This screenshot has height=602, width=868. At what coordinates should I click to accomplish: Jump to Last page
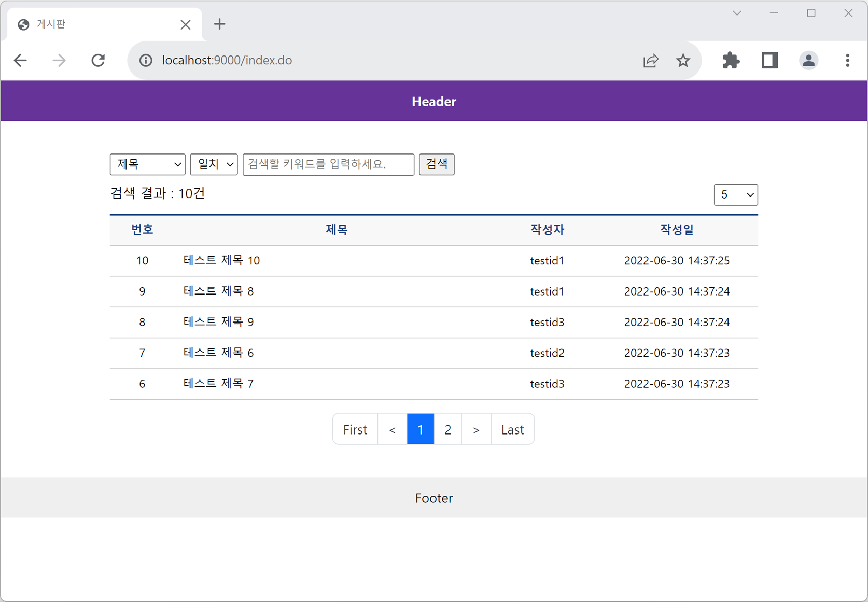[x=512, y=429]
